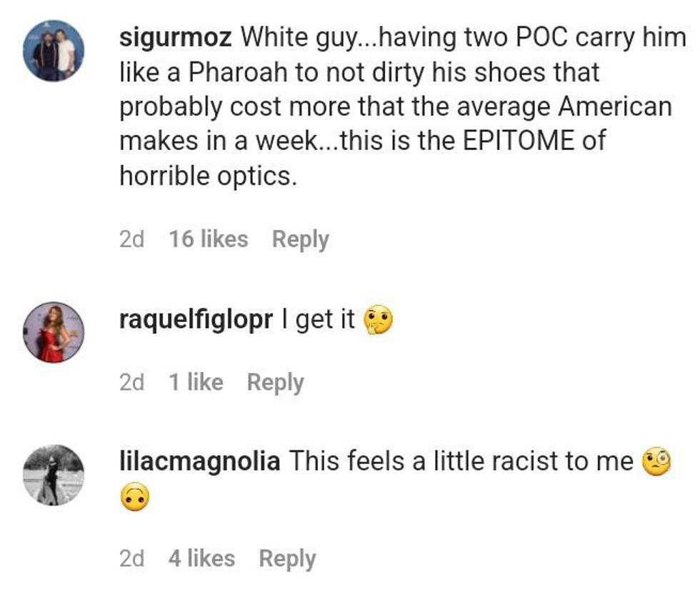Show who gave the 1 like
This screenshot has width=700, height=594.
(196, 382)
